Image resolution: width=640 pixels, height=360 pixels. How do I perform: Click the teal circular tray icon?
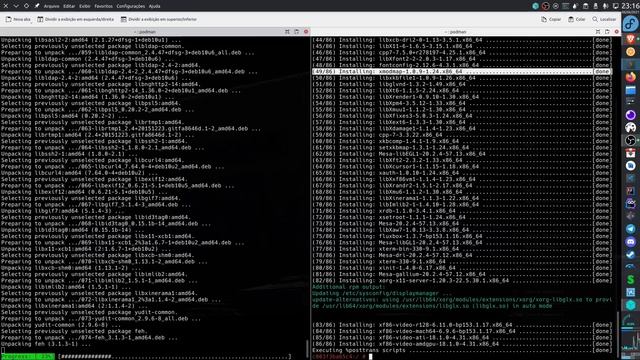click(x=536, y=6)
